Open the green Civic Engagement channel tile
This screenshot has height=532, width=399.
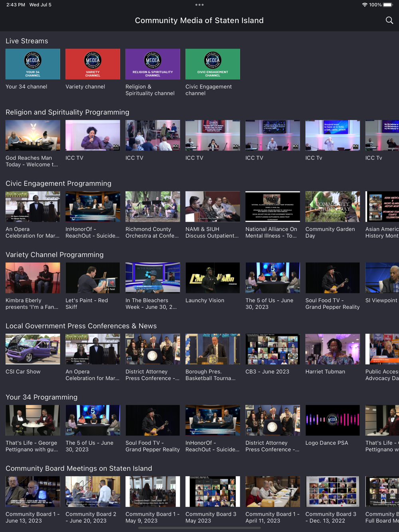[x=213, y=64]
